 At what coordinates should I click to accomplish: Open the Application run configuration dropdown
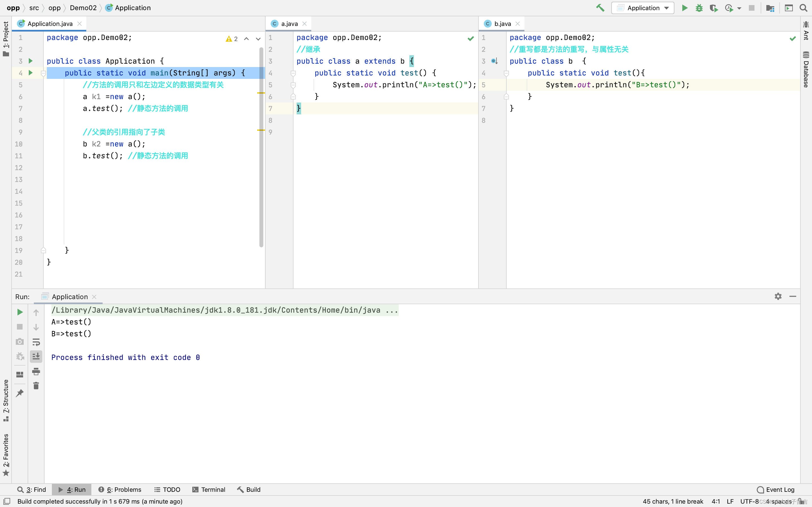tap(643, 8)
